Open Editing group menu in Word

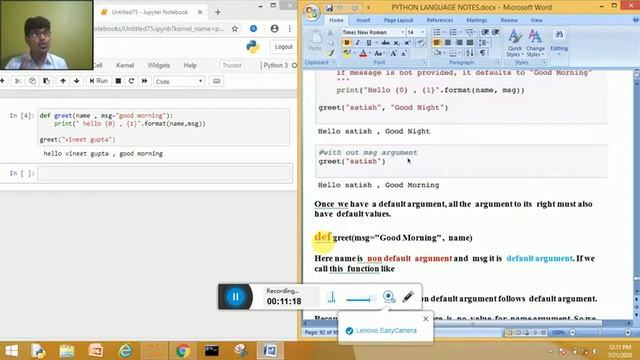[559, 42]
